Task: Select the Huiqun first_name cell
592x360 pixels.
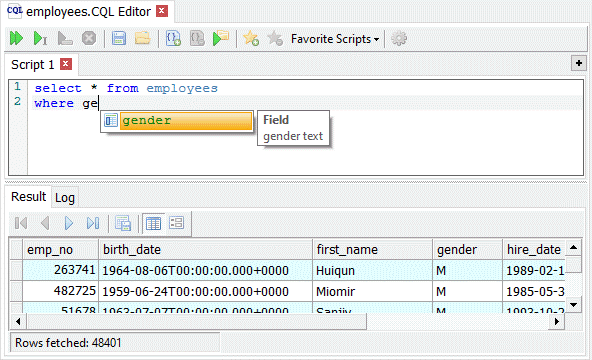Action: (x=372, y=270)
